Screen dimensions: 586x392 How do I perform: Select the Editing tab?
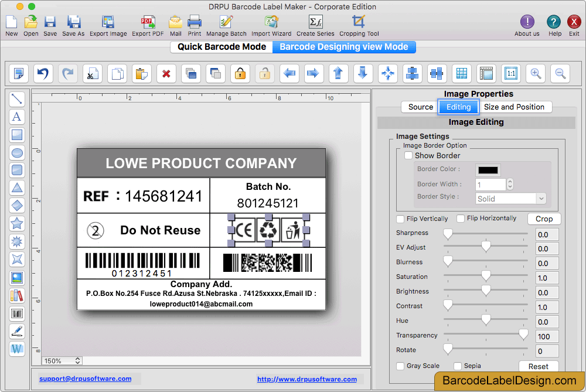(x=459, y=107)
